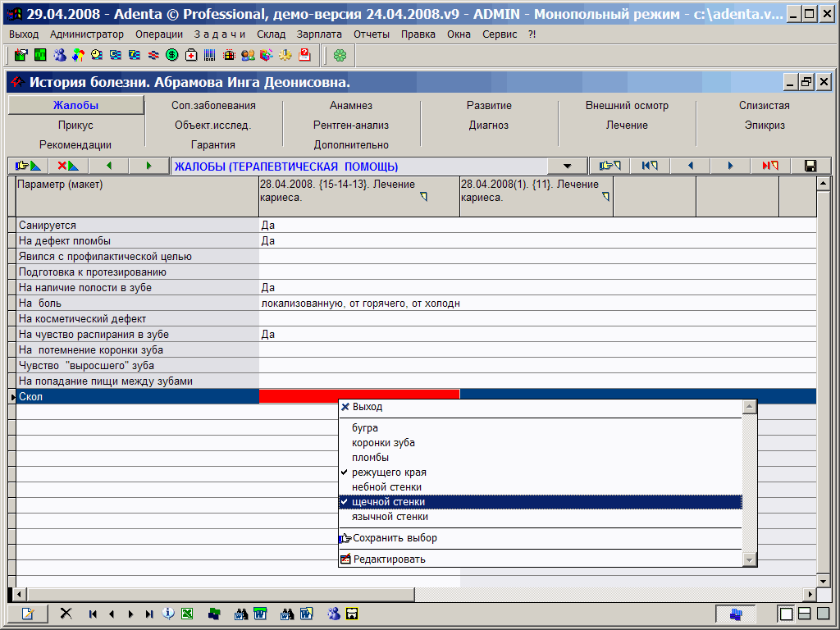Click the first aid kit toolbar icon
This screenshot has width=840, height=630.
tap(190, 55)
